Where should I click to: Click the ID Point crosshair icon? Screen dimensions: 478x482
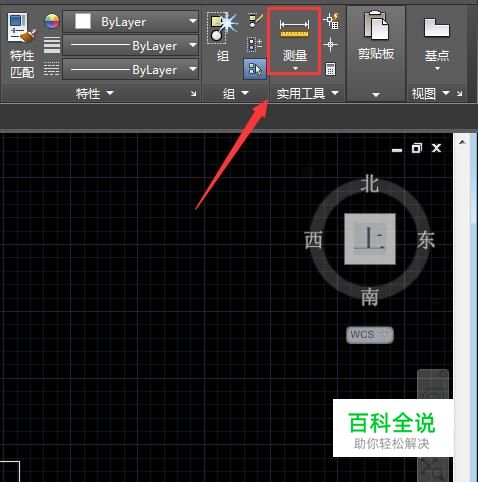(330, 45)
